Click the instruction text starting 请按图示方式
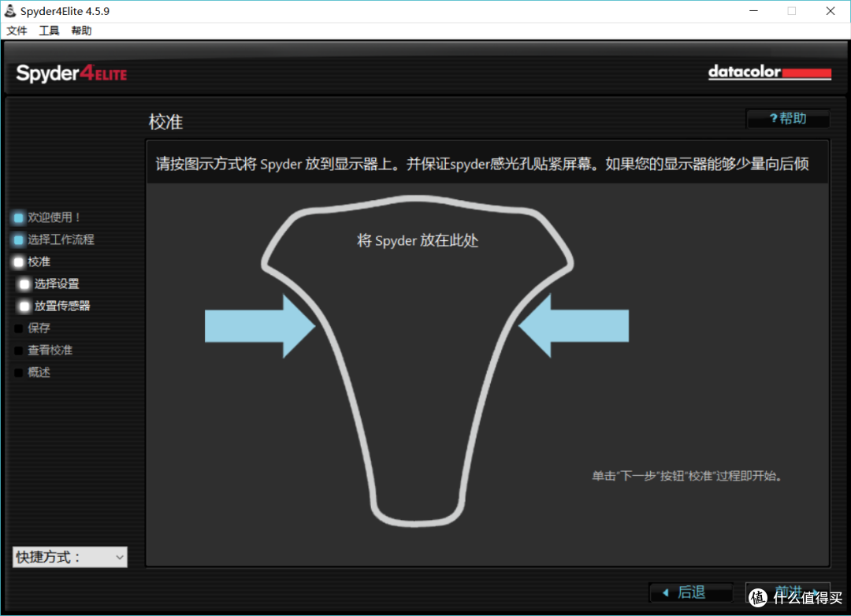This screenshot has height=616, width=851. coord(482,164)
